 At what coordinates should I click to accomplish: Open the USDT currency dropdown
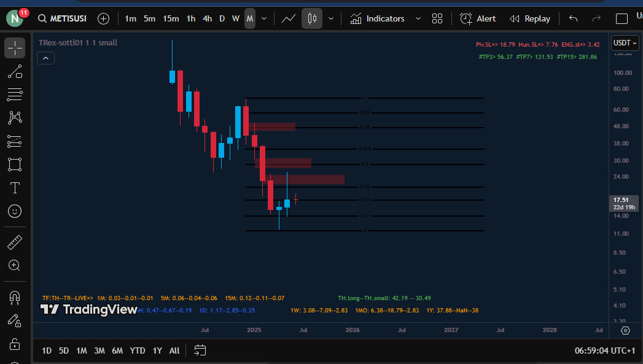click(x=625, y=43)
